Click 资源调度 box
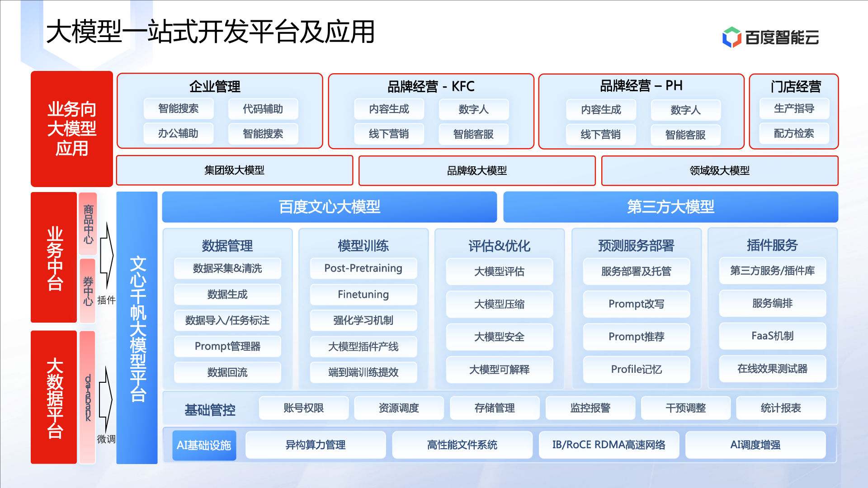Screen dimensions: 868x488 pos(399,408)
